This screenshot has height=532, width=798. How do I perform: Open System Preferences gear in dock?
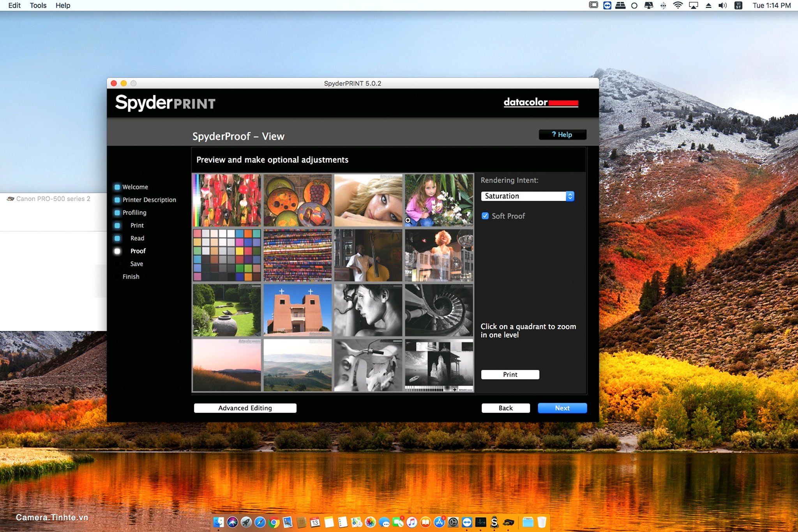[453, 522]
